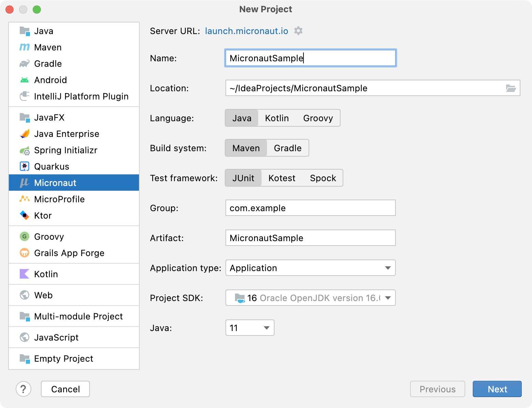The height and width of the screenshot is (408, 532).
Task: Select IntelliJ Platform Plugin entry
Action: tap(74, 96)
